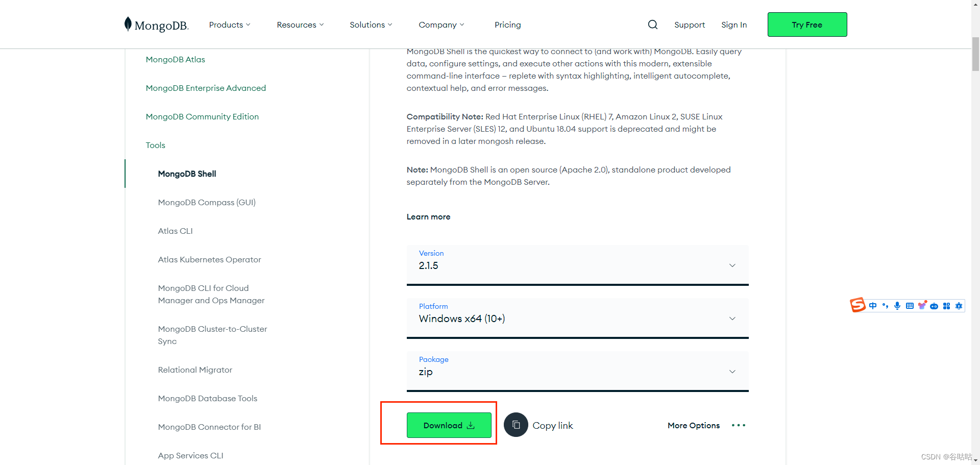Viewport: 980px width, 465px height.
Task: Click the Learn more link
Action: click(x=428, y=216)
